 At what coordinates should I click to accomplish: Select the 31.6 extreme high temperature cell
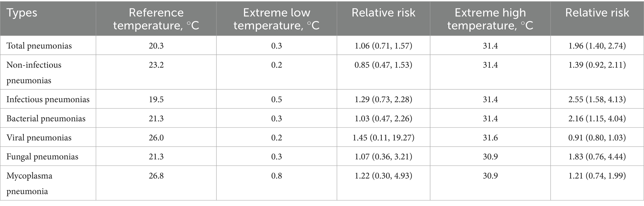(490, 138)
